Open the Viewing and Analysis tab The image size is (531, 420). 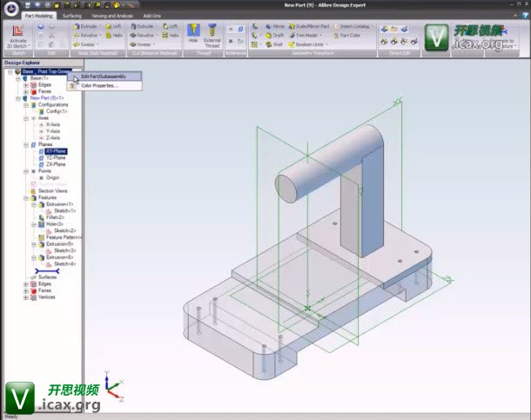pyautogui.click(x=111, y=15)
